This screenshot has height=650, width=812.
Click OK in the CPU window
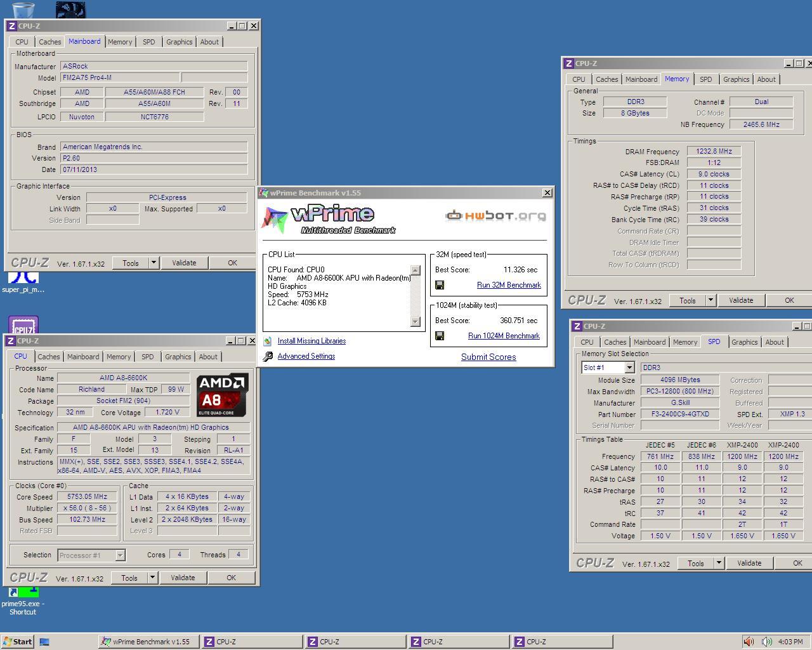click(231, 578)
